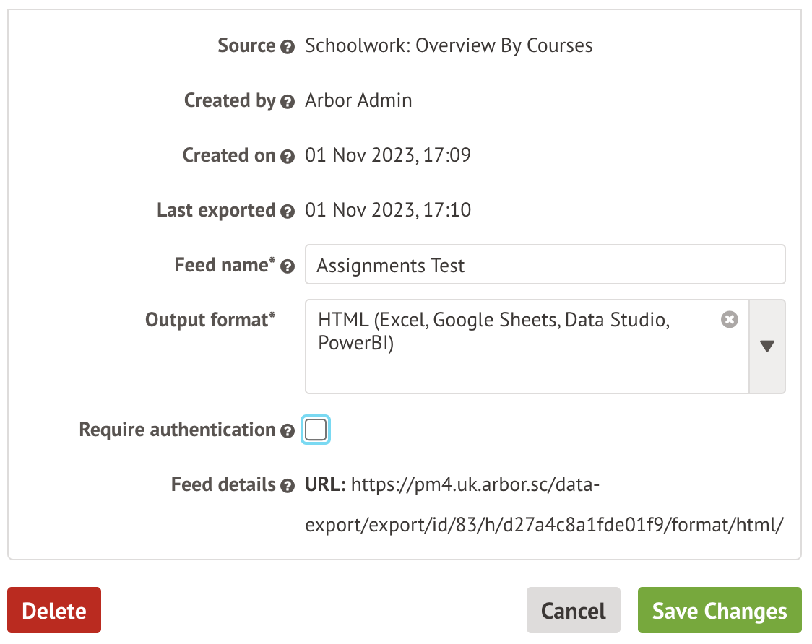Open help tooltip for Last exported
This screenshot has height=644, width=812.
[x=288, y=210]
